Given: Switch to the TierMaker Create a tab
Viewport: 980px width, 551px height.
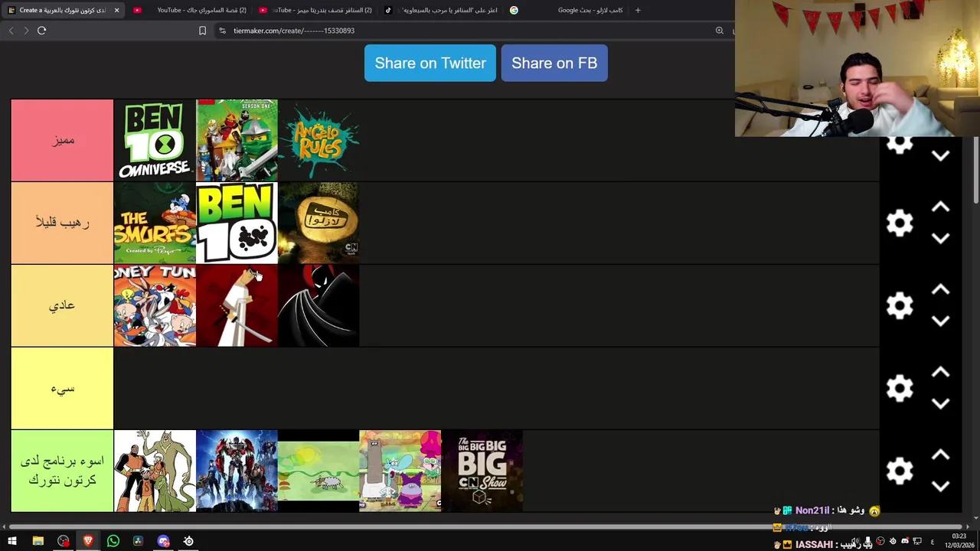Looking at the screenshot, I should [x=61, y=10].
